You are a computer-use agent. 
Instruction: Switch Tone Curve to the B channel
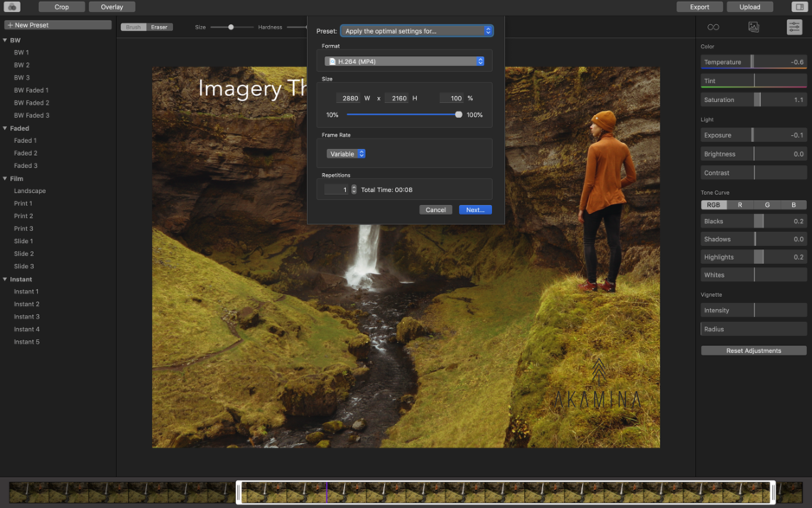coord(792,204)
